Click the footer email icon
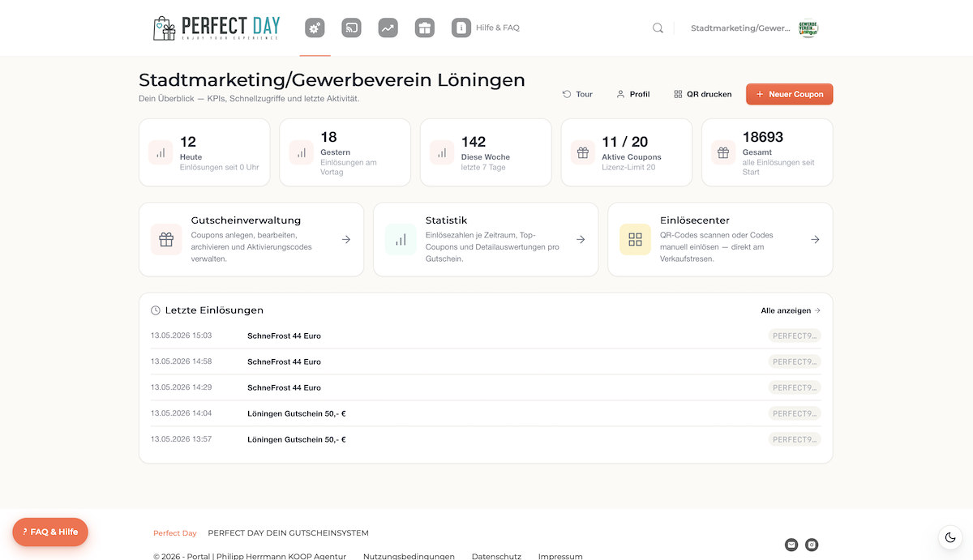The height and width of the screenshot is (560, 973). click(791, 545)
